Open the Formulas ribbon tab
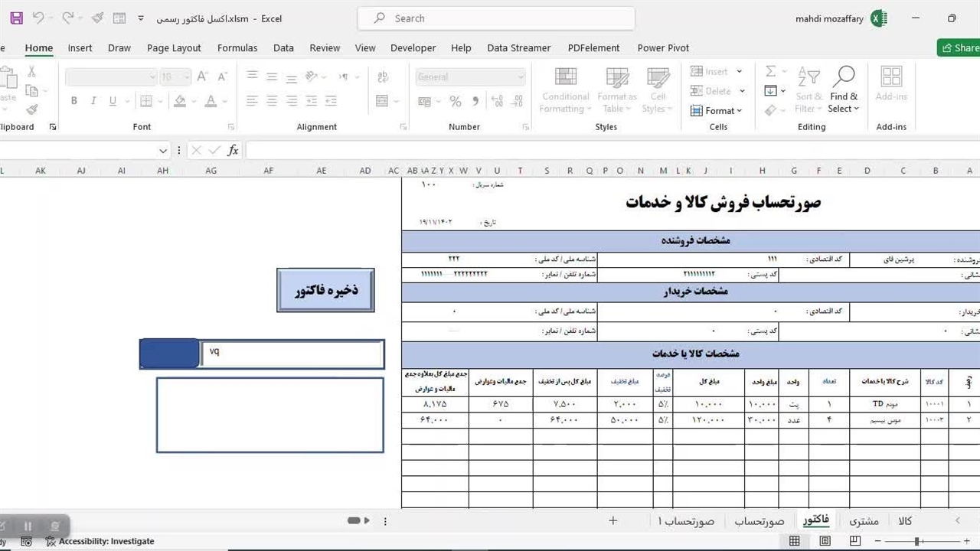 point(237,47)
